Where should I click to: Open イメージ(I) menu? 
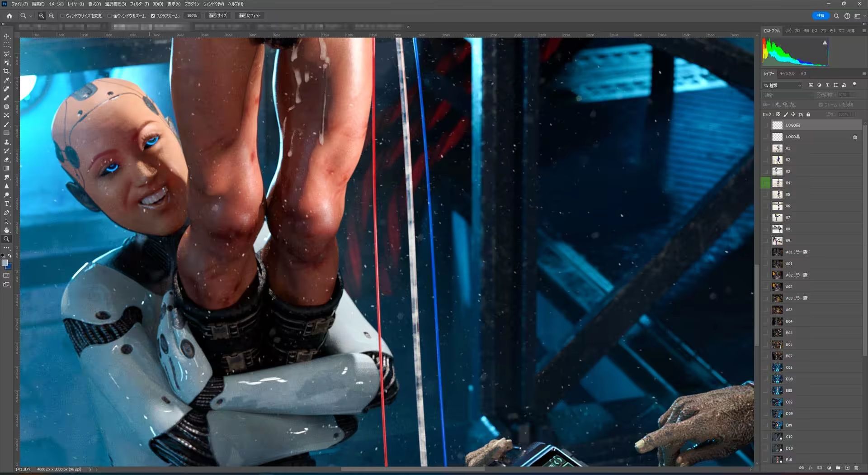[56, 4]
